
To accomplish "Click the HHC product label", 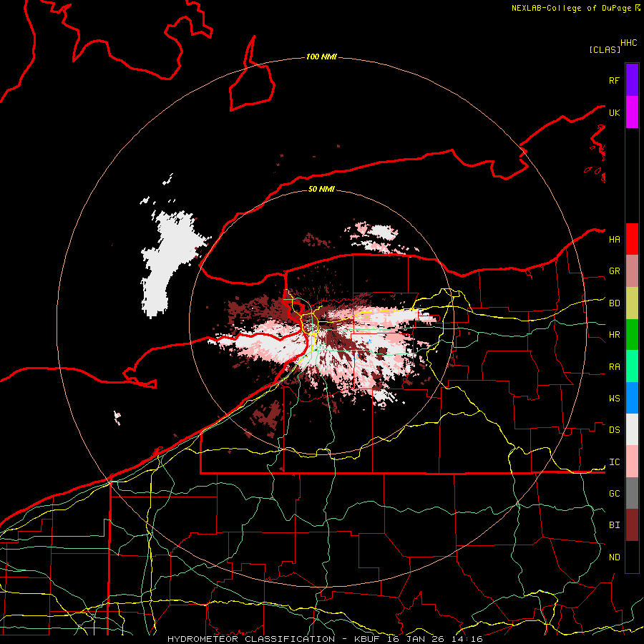I will click(628, 43).
